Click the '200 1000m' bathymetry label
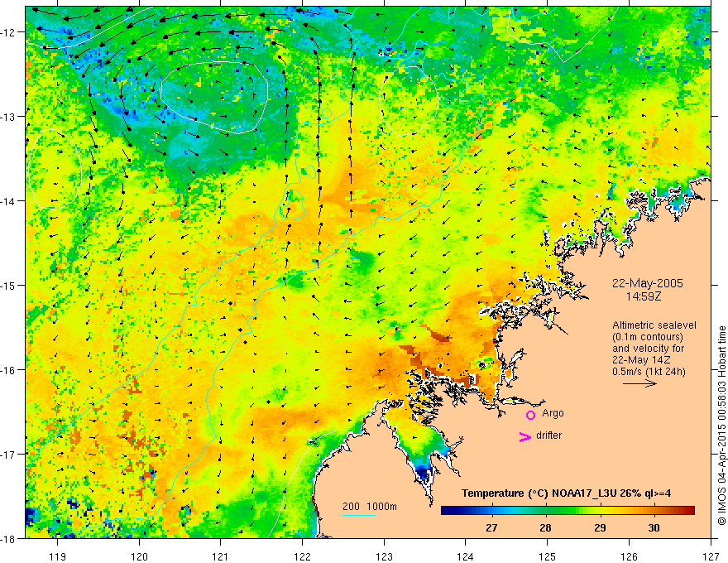Screen dimensions: 728x563 pos(370,507)
